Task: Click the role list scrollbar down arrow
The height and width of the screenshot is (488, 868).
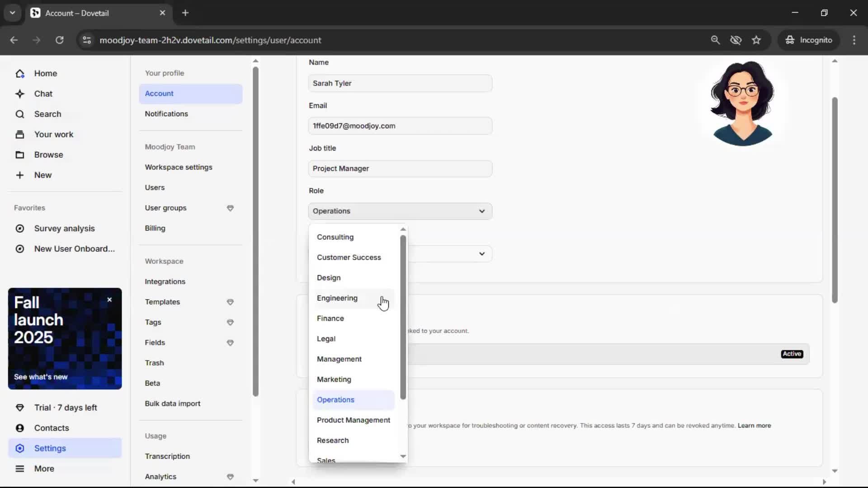Action: pyautogui.click(x=403, y=456)
